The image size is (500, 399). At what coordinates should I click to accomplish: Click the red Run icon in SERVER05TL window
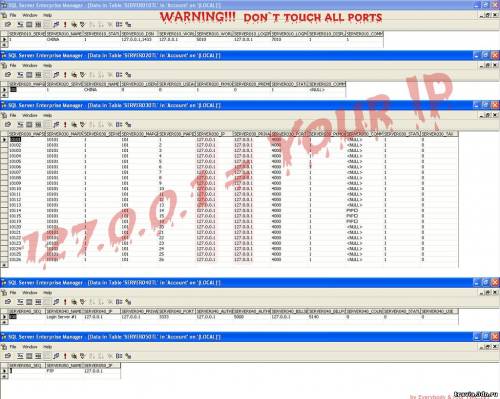(65, 356)
